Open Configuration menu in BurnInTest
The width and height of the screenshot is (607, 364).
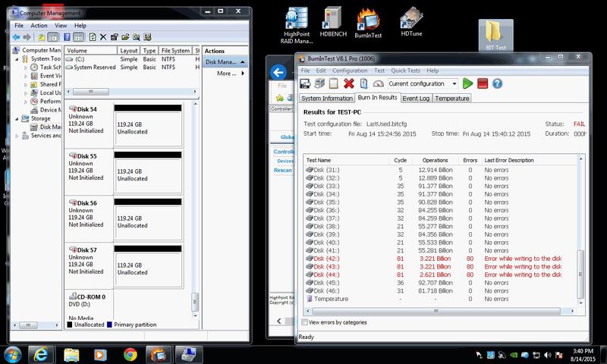350,71
